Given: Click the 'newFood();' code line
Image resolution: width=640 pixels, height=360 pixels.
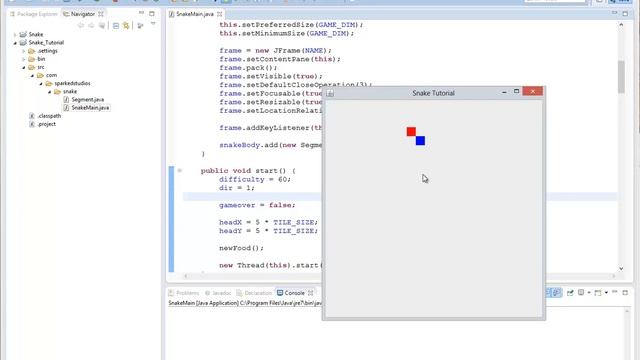Looking at the screenshot, I should (241, 248).
